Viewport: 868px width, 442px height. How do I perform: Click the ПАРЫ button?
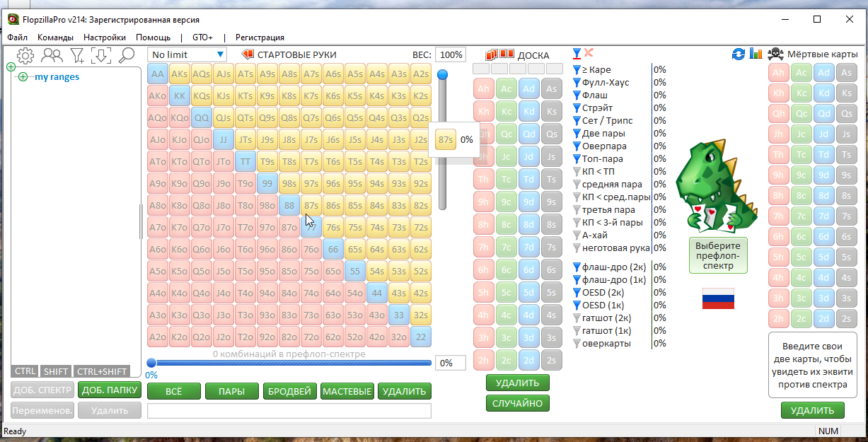(231, 391)
